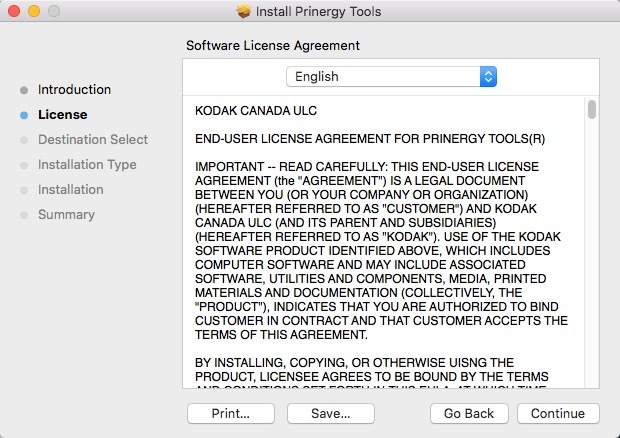Click Continue to proceed with installation
Viewport: 620px width, 438px height.
558,413
